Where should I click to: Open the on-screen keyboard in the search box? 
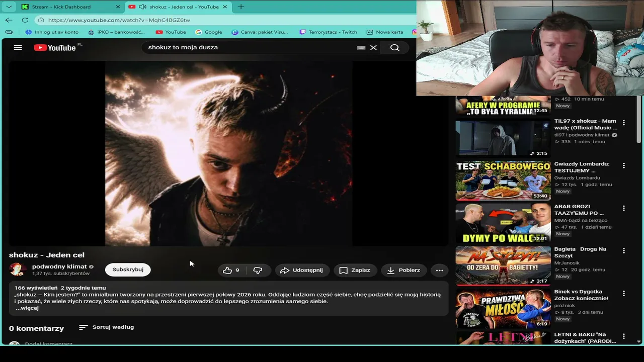(x=361, y=47)
